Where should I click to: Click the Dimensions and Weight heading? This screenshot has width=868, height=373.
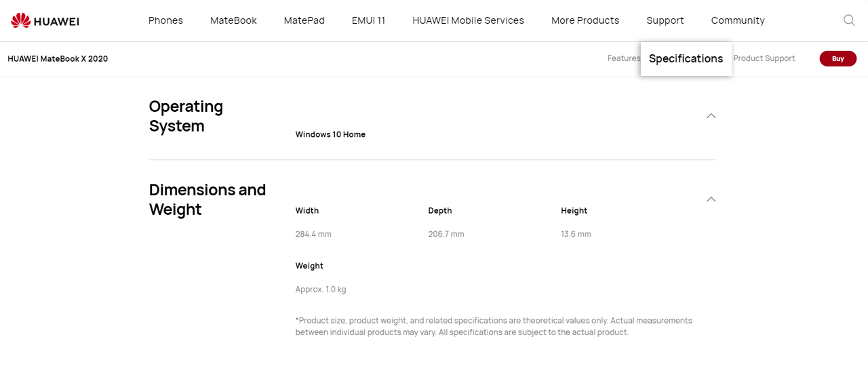207,199
